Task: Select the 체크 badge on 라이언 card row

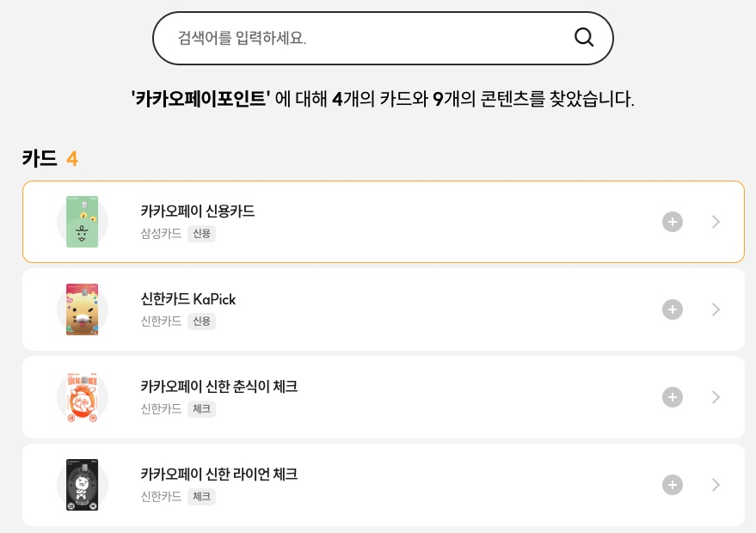Action: coord(201,496)
